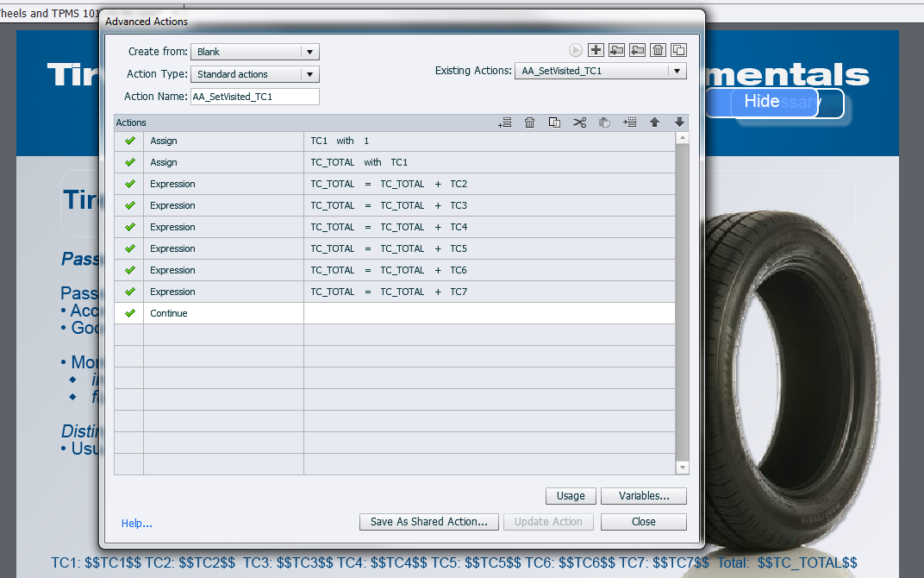The width and height of the screenshot is (924, 578).
Task: Delete the advanced action using top trash icon
Action: 658,50
